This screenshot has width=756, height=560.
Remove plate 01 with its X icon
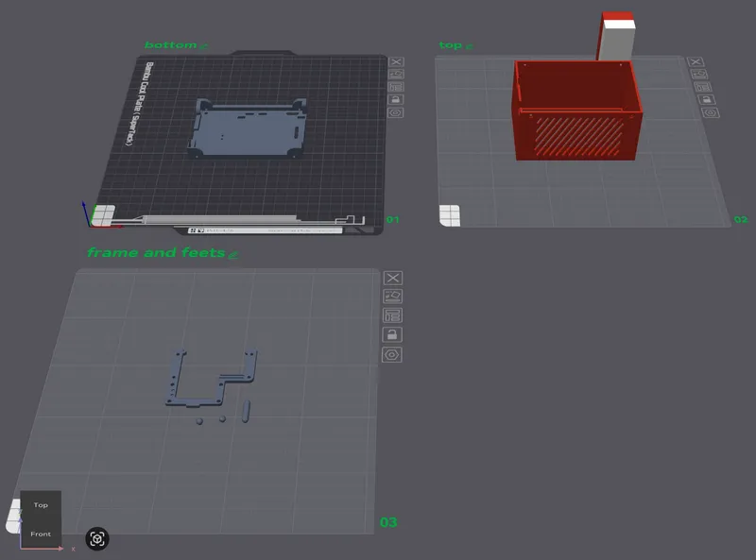click(x=396, y=61)
